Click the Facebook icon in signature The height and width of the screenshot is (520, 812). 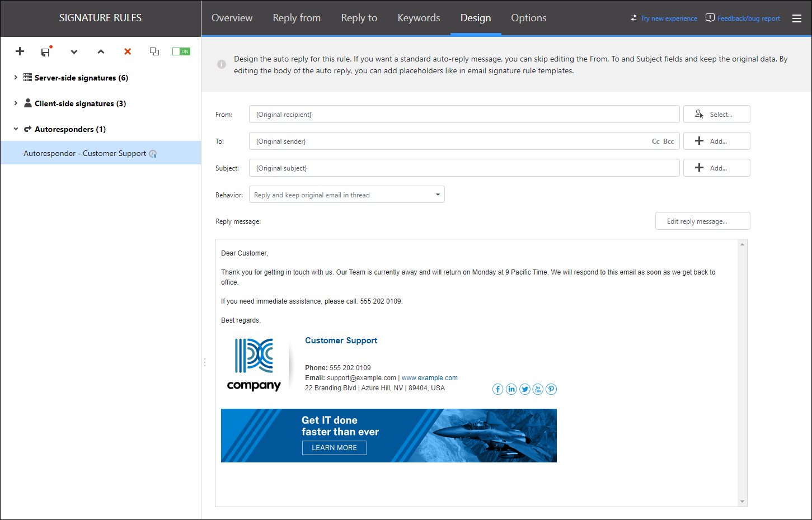point(497,389)
